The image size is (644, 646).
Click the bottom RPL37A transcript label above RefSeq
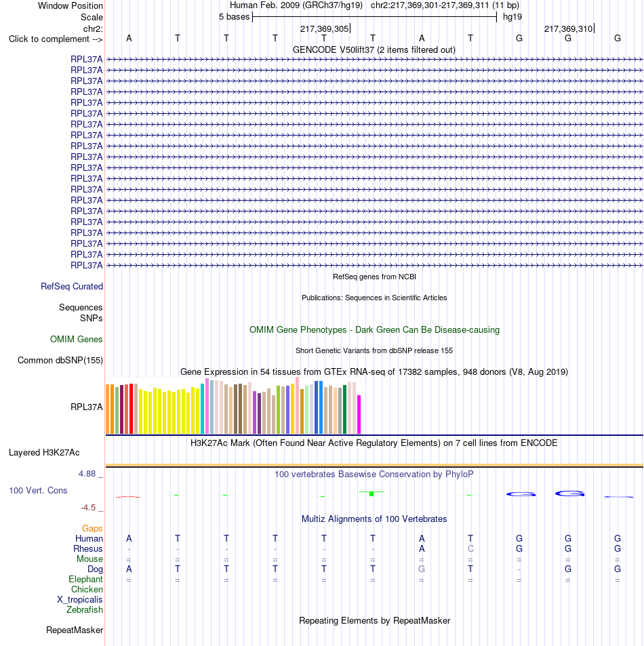(x=87, y=265)
